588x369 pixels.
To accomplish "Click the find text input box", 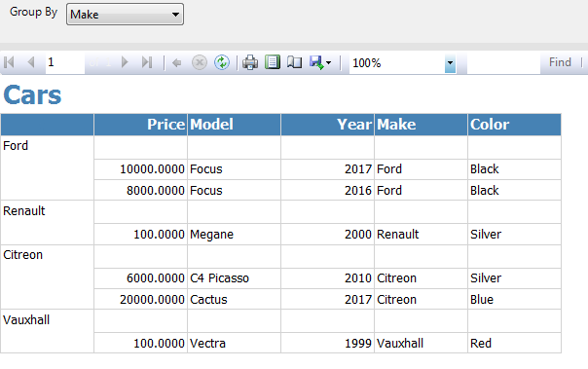I will tap(503, 62).
